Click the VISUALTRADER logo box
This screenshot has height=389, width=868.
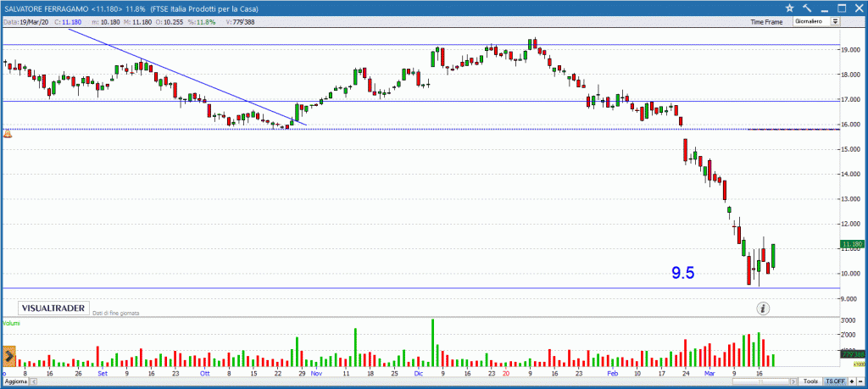pos(53,308)
